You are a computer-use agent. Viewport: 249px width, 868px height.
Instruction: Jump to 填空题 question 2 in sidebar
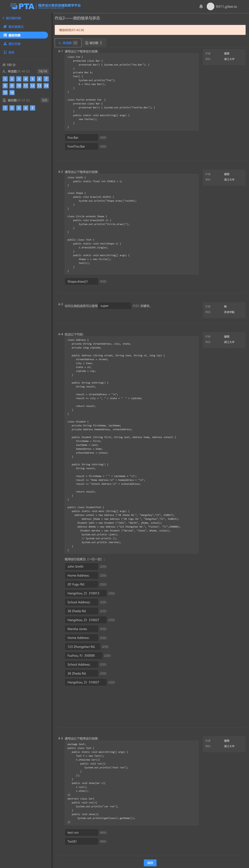[12, 108]
